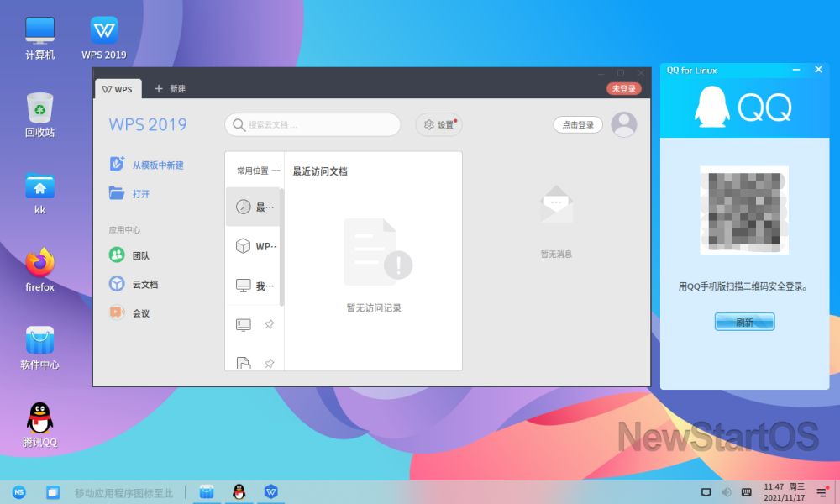
Task: Pin the first pinnable location in list
Action: (x=270, y=324)
